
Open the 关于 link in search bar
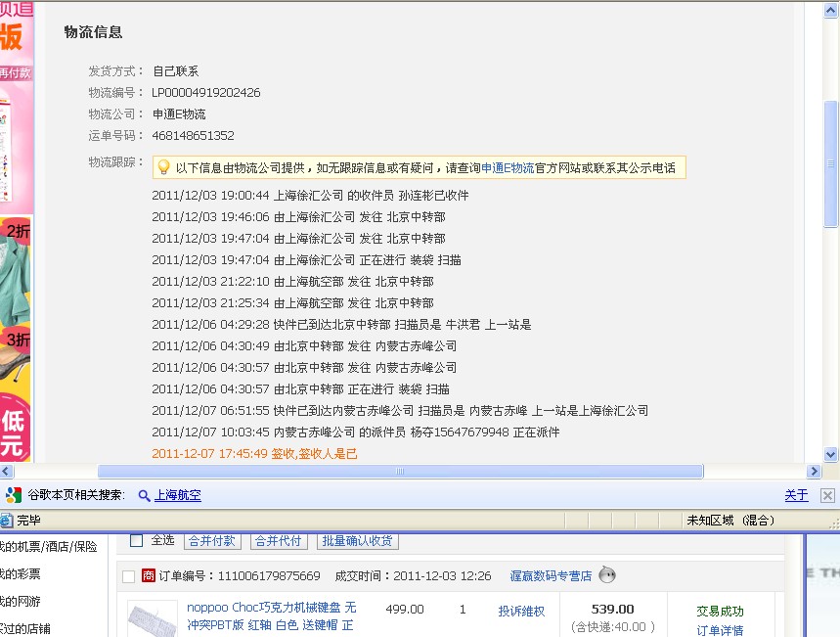click(x=796, y=495)
